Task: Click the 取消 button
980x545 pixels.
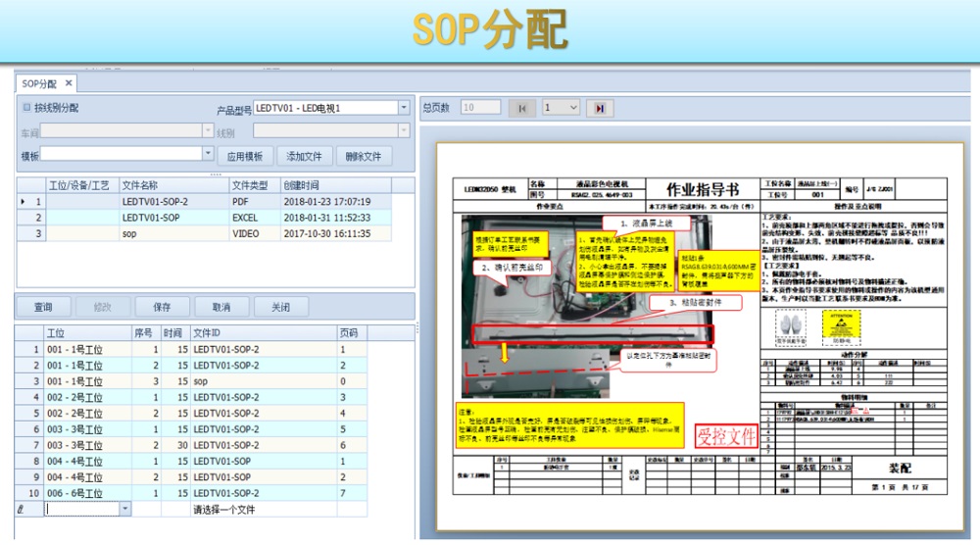Action: [x=221, y=307]
